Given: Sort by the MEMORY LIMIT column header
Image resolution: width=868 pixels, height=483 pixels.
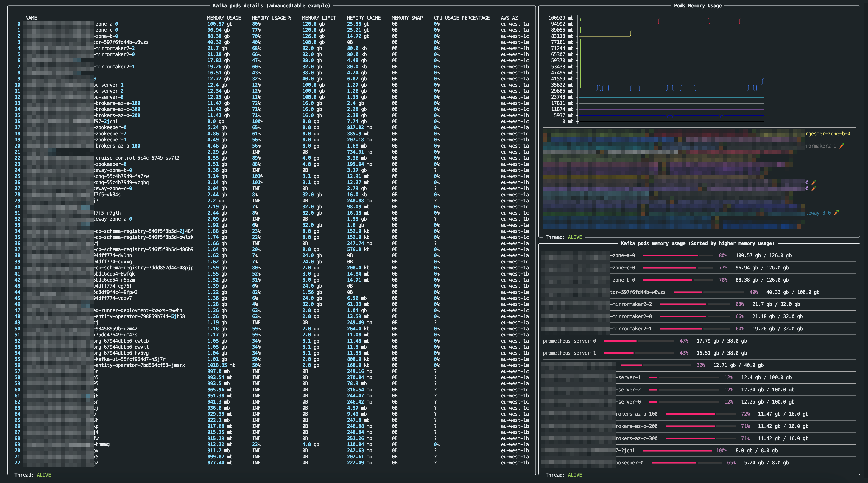Looking at the screenshot, I should [x=319, y=18].
